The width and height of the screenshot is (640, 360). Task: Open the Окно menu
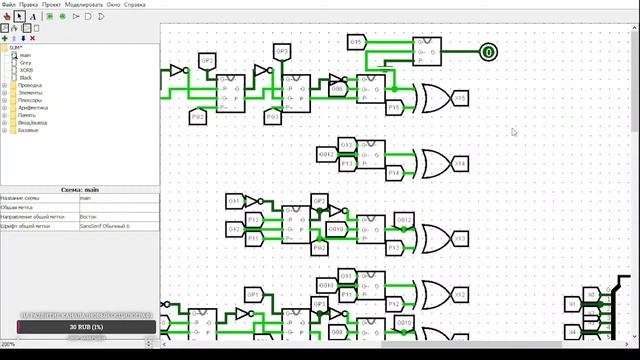113,5
